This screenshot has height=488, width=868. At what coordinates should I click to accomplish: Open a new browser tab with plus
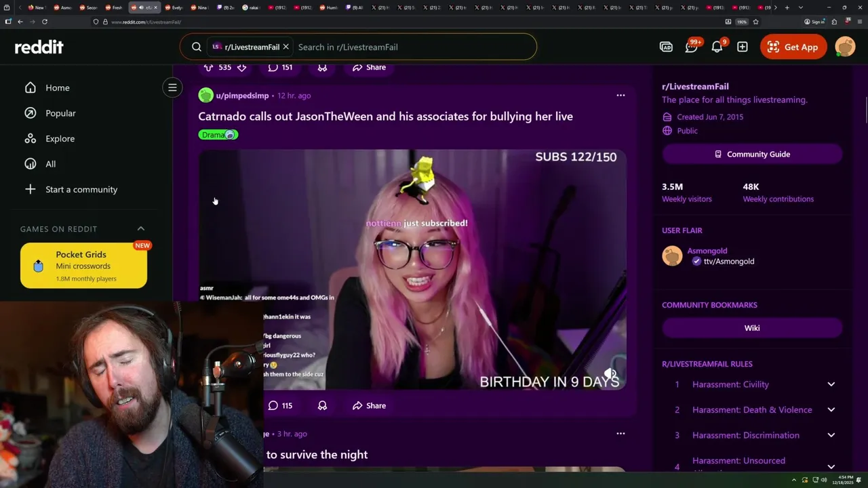click(x=787, y=7)
